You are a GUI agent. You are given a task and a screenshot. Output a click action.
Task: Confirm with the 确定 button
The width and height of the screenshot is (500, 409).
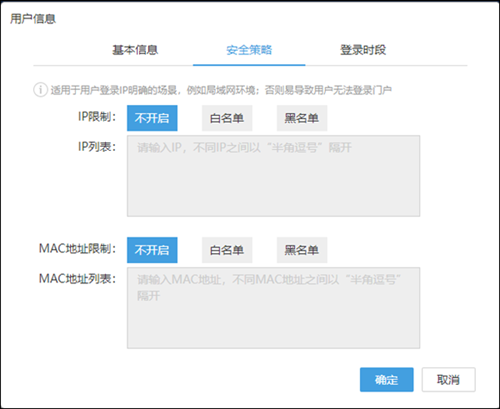387,380
